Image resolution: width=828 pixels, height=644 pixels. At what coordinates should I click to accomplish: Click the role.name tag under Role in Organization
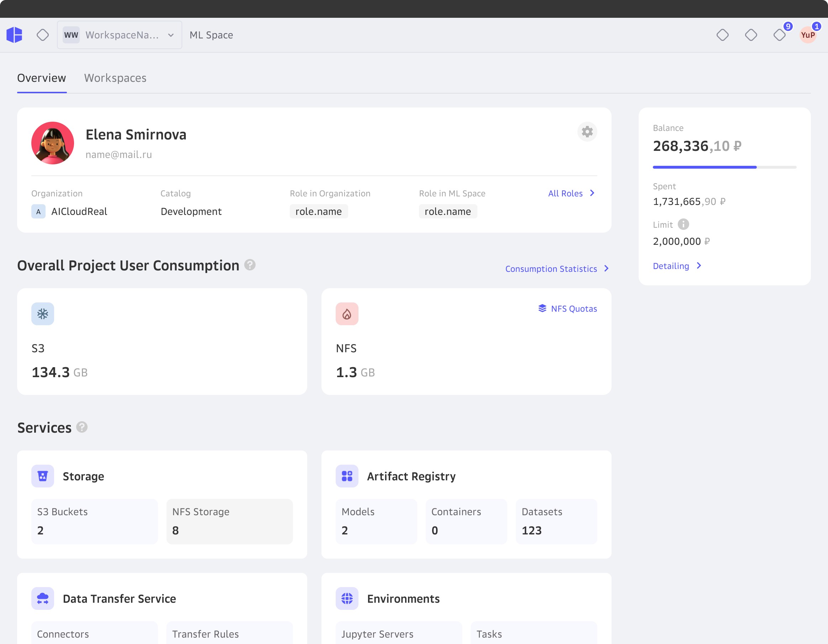[x=319, y=211]
